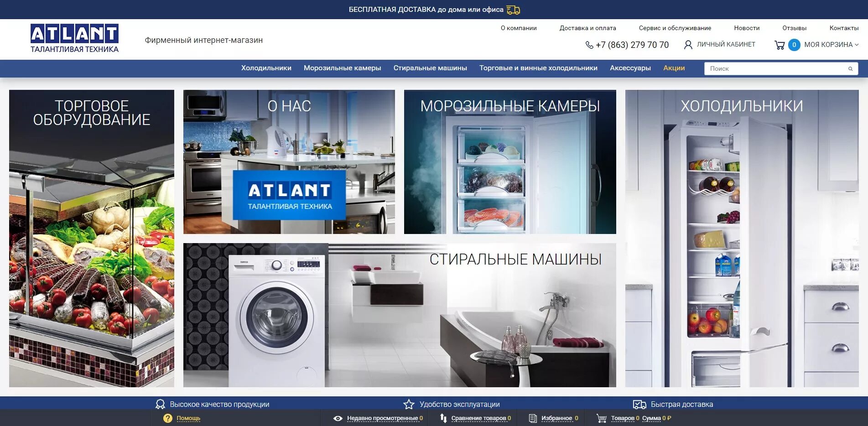Click the search magnifier icon
Screen dimensions: 868x426
click(850, 69)
